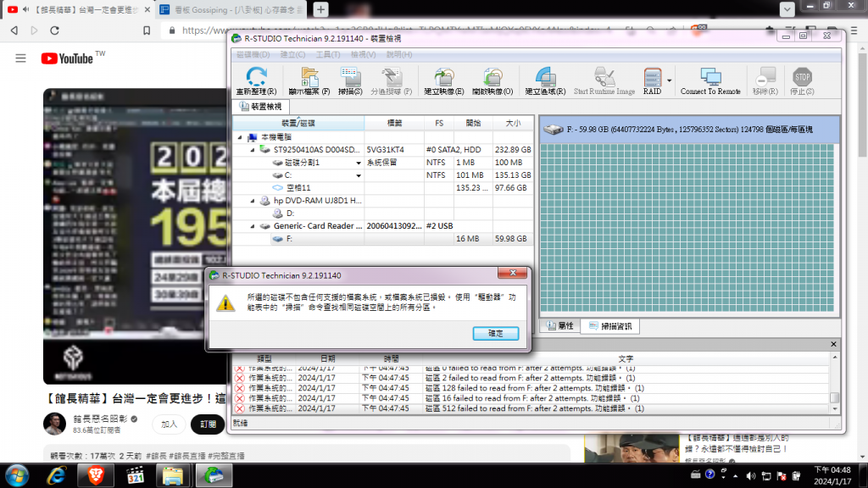868x488 pixels.
Task: Click Connect To Remote icon
Action: point(710,80)
